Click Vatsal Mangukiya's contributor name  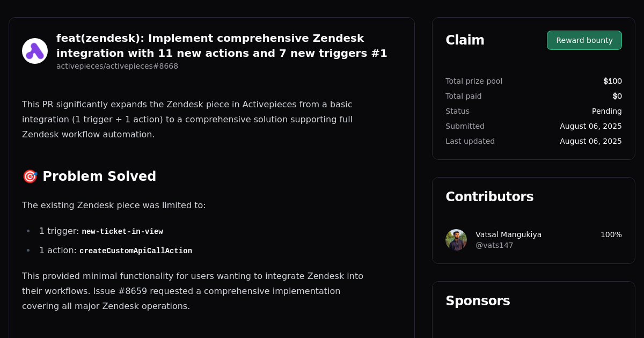point(508,234)
